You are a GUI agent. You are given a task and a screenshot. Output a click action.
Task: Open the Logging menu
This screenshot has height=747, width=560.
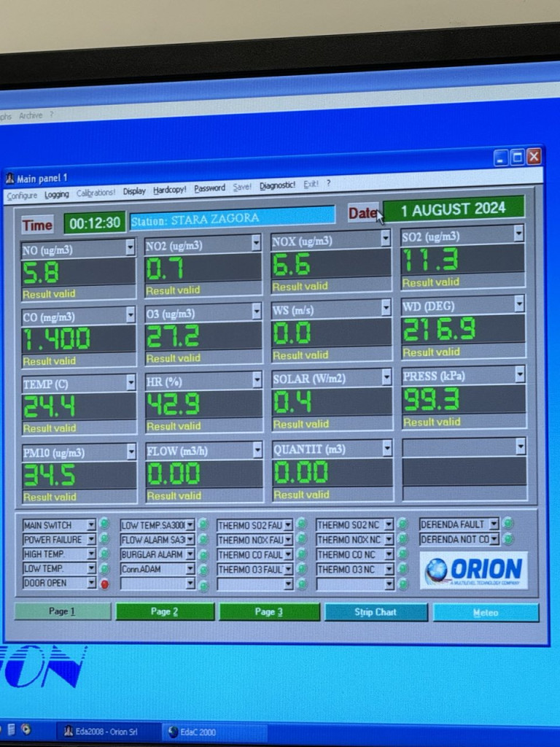click(56, 194)
